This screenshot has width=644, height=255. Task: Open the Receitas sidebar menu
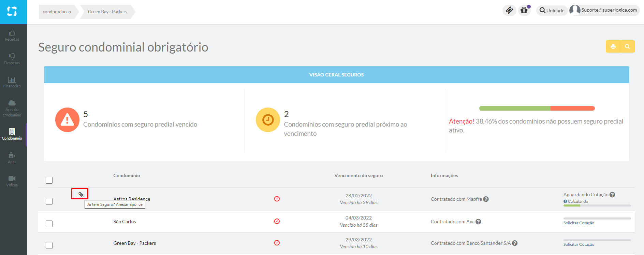[12, 35]
